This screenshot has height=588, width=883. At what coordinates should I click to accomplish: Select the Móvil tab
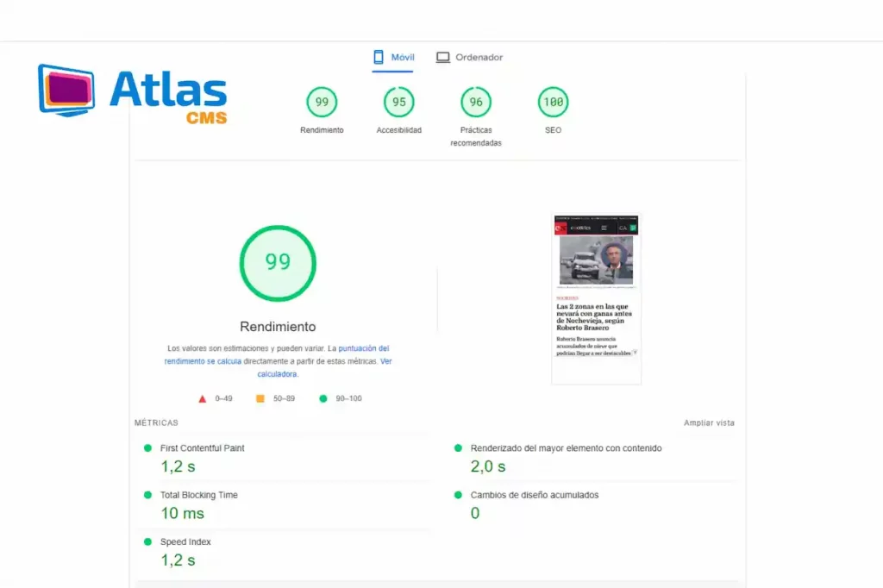[393, 58]
